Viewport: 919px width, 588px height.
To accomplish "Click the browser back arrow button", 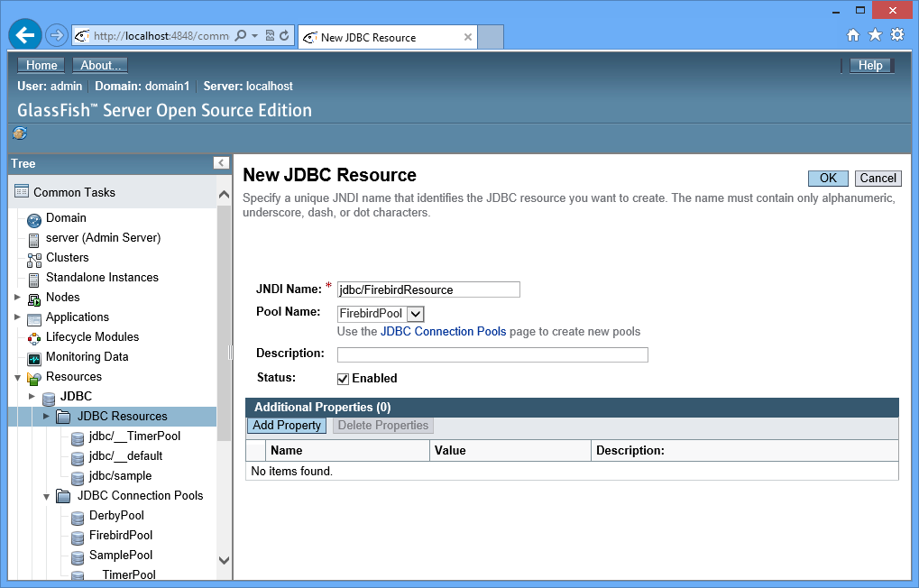I will click(x=25, y=36).
